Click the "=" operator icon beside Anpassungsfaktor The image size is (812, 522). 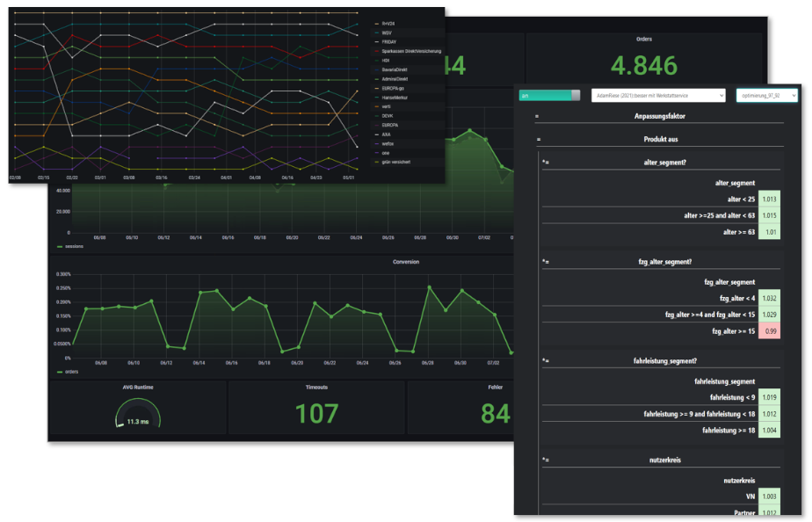[x=536, y=116]
